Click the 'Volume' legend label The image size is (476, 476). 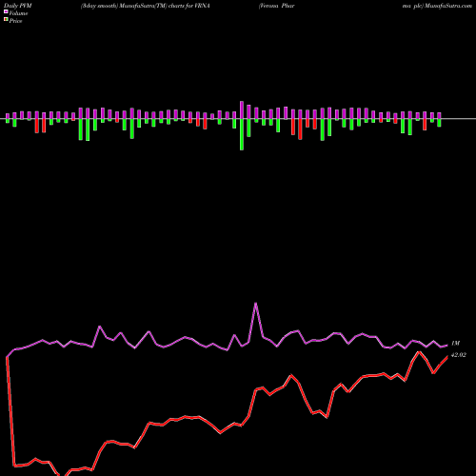click(x=18, y=13)
